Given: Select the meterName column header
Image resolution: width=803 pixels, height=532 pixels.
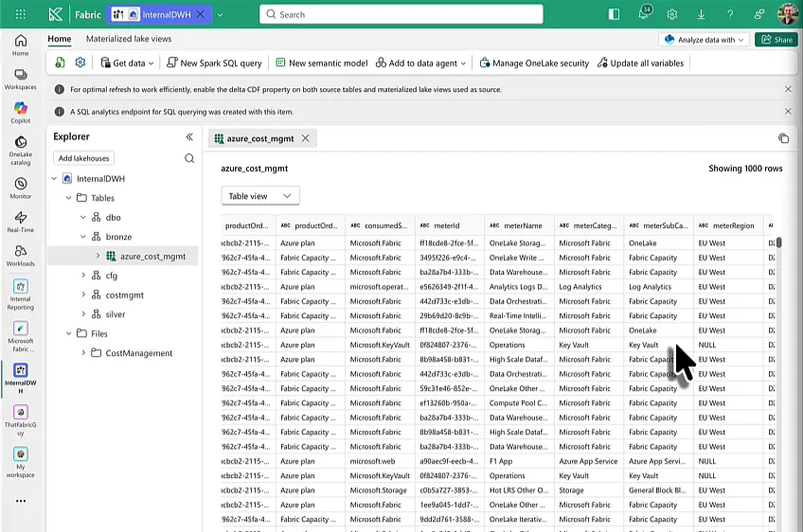Looking at the screenshot, I should [x=519, y=225].
